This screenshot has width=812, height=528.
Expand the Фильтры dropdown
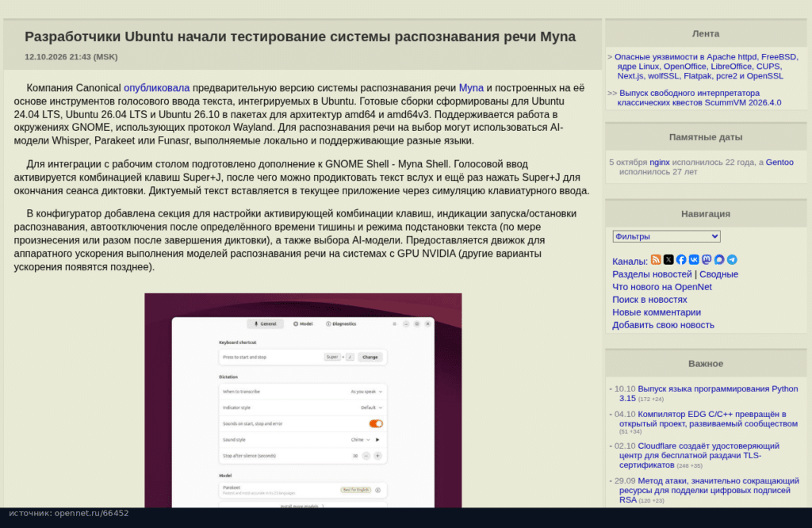(x=666, y=236)
